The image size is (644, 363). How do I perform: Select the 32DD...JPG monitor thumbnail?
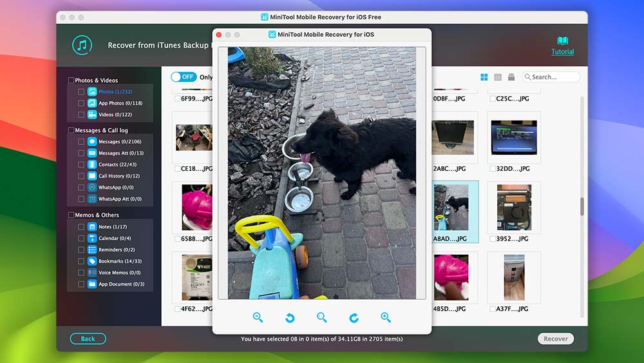514,137
